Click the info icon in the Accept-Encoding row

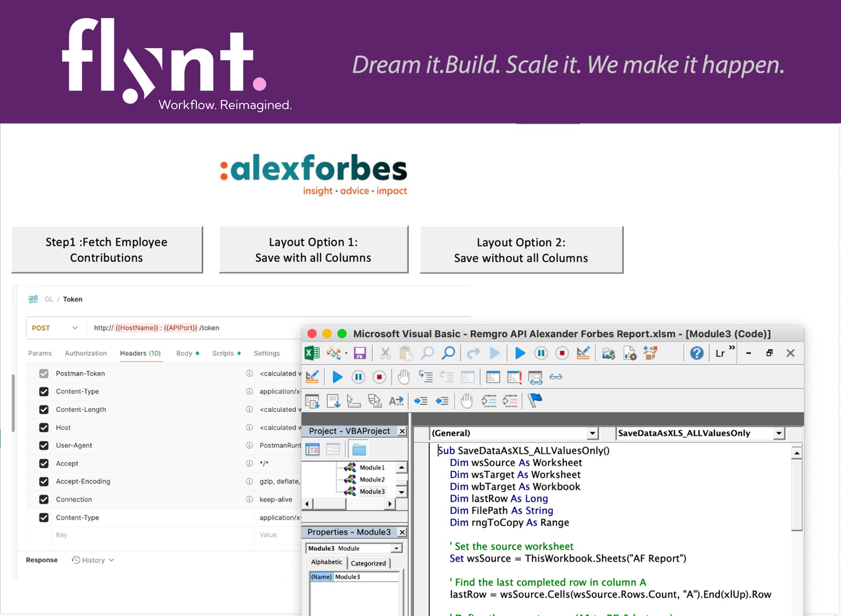pos(249,481)
